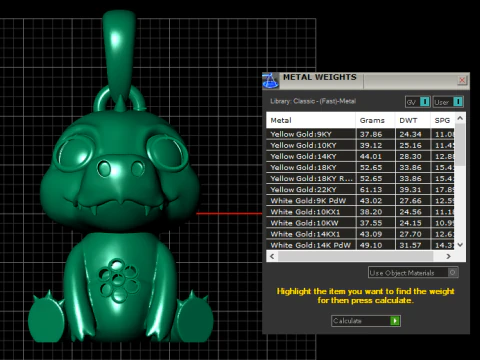Select the White Gold:10KW row
The height and width of the screenshot is (360, 480).
pyautogui.click(x=360, y=223)
